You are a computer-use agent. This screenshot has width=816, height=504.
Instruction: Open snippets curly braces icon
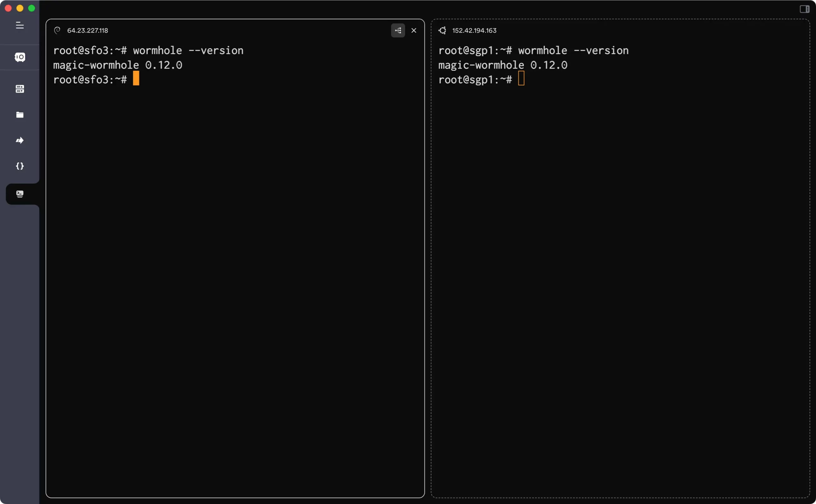pos(20,166)
